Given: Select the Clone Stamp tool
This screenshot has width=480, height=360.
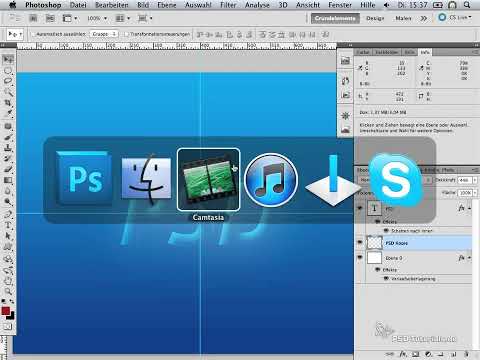Looking at the screenshot, I should pyautogui.click(x=8, y=148).
